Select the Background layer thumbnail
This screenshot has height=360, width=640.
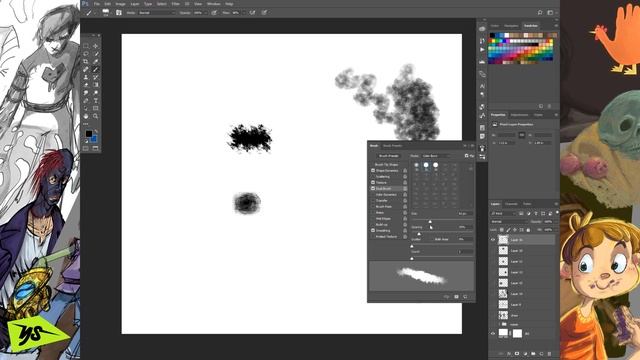coord(503,333)
